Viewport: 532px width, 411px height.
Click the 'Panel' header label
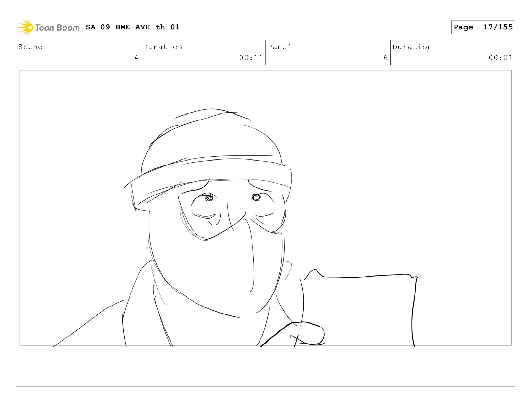[x=280, y=47]
